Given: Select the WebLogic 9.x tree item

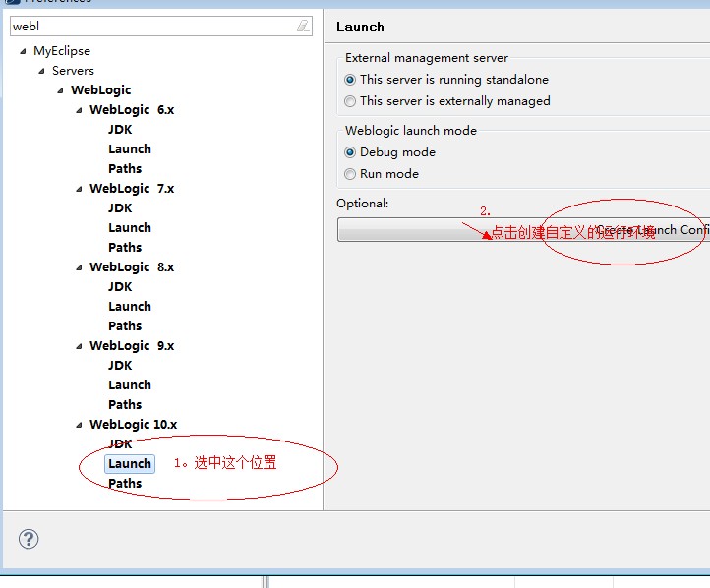Looking at the screenshot, I should [x=132, y=346].
